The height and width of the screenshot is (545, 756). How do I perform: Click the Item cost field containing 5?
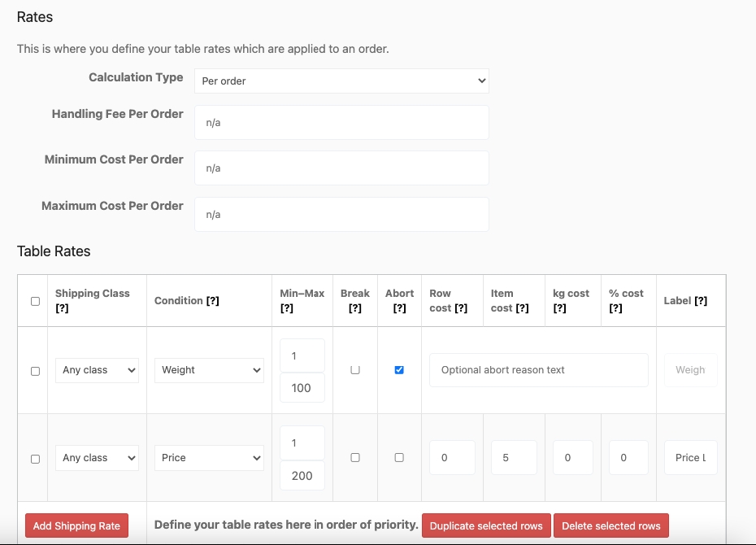point(513,458)
